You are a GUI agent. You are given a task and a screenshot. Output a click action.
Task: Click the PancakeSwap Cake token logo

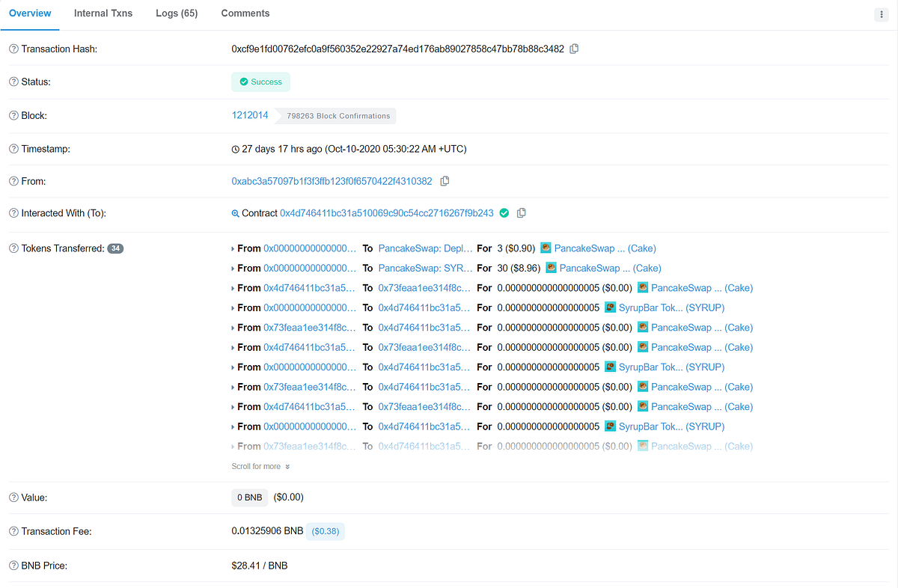click(546, 248)
